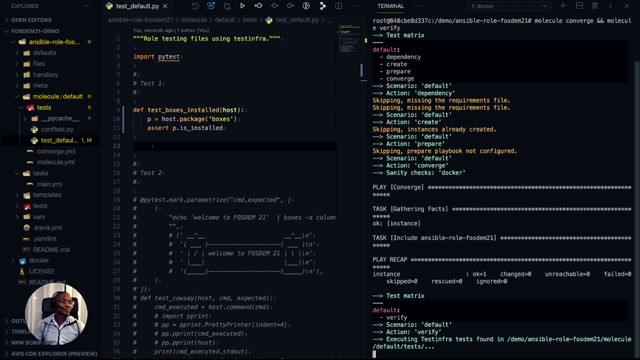
Task: Maximize terminal panel chevron icon
Action: pyautogui.click(x=611, y=6)
